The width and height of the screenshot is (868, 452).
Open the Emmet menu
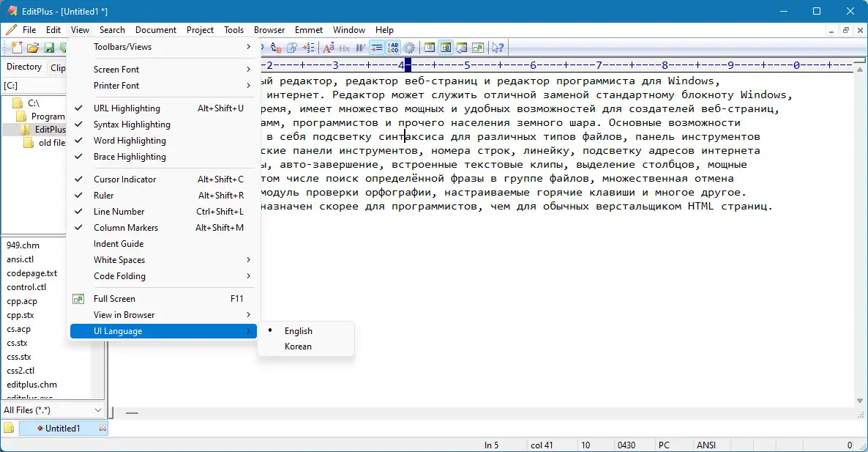(x=309, y=30)
